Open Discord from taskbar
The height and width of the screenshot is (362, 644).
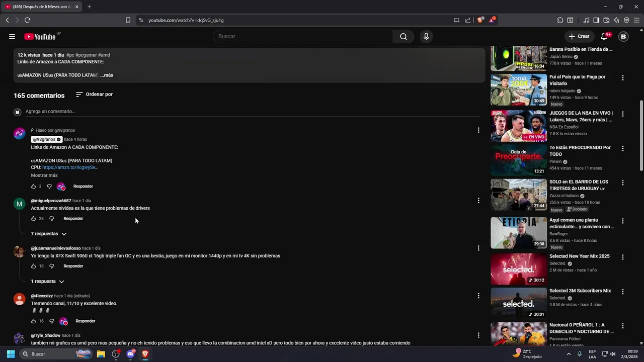tap(131, 354)
